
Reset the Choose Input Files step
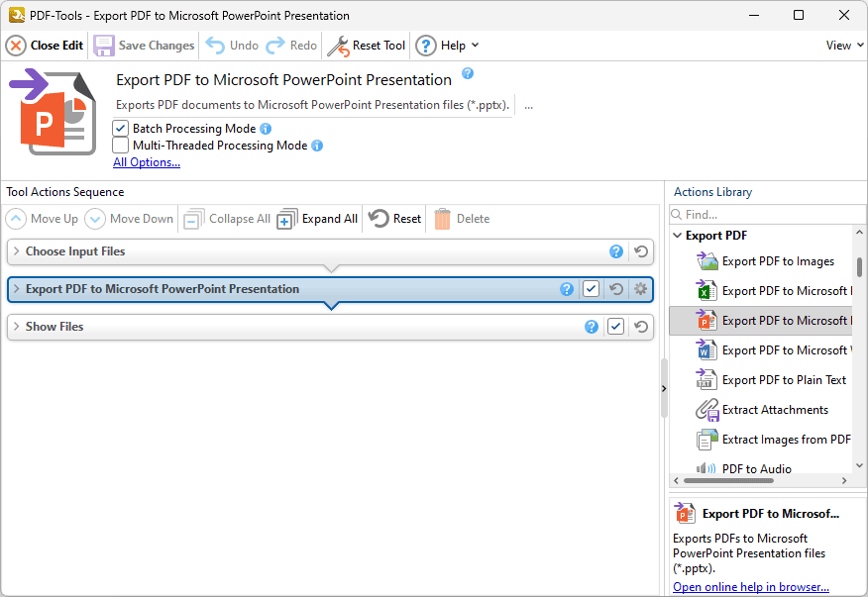[x=641, y=251]
